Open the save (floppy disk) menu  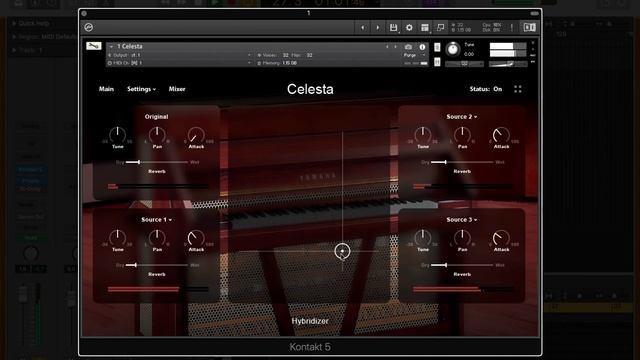[393, 27]
